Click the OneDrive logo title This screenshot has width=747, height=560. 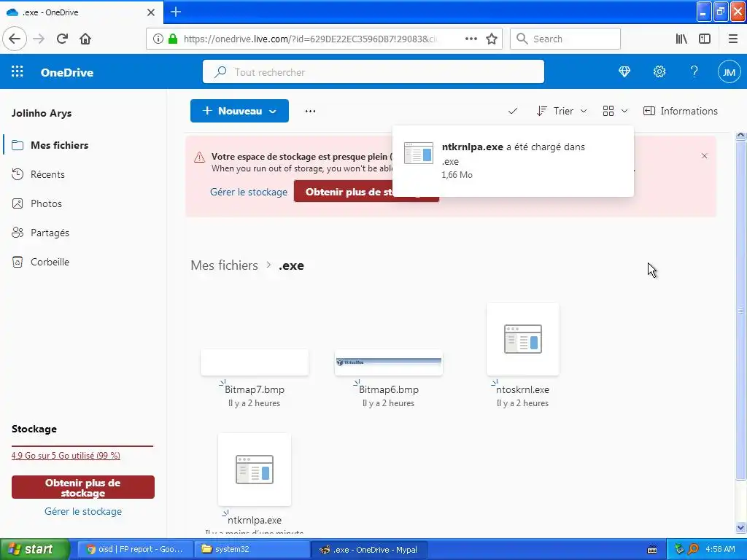66,72
